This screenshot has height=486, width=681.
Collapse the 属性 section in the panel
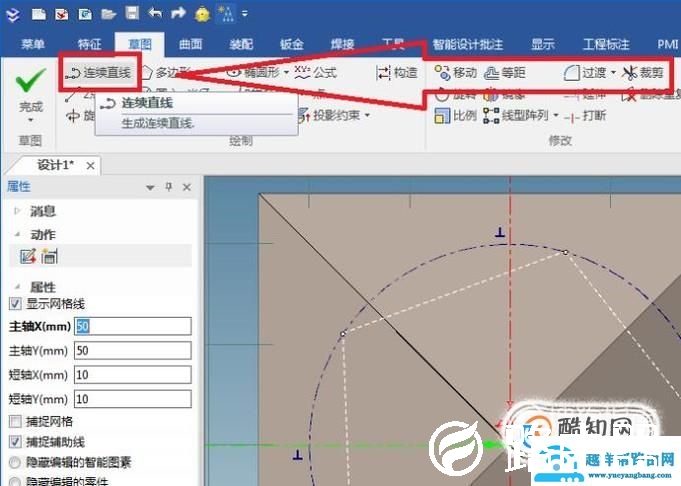click(x=17, y=287)
